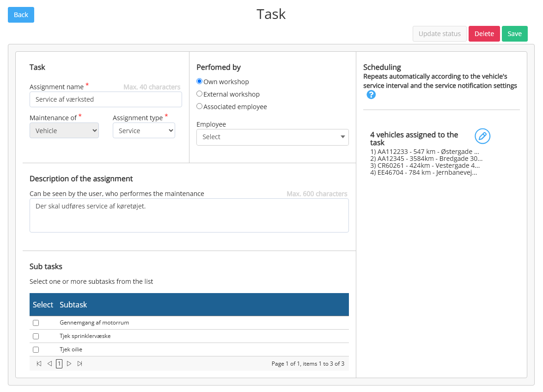Viewport: 543px width, 392px height.
Task: Go to first page of subtasks
Action: coord(39,364)
